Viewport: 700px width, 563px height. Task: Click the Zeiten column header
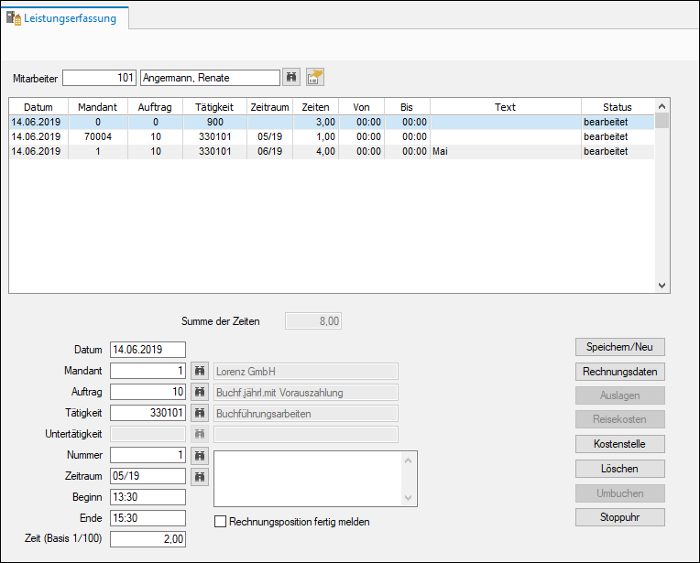coord(316,107)
